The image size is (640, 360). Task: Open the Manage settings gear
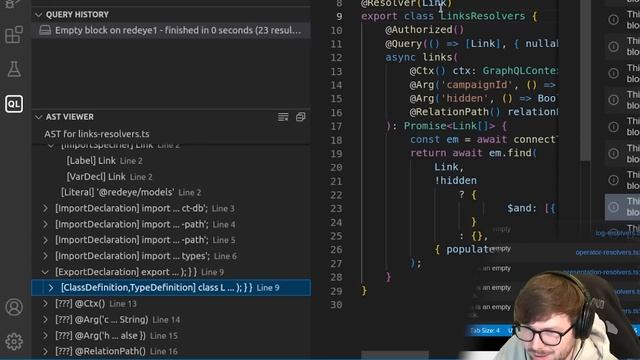click(x=14, y=341)
